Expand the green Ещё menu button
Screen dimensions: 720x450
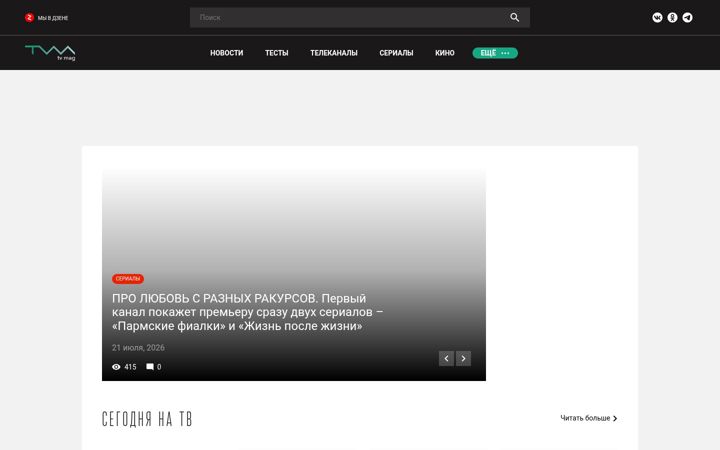[495, 53]
